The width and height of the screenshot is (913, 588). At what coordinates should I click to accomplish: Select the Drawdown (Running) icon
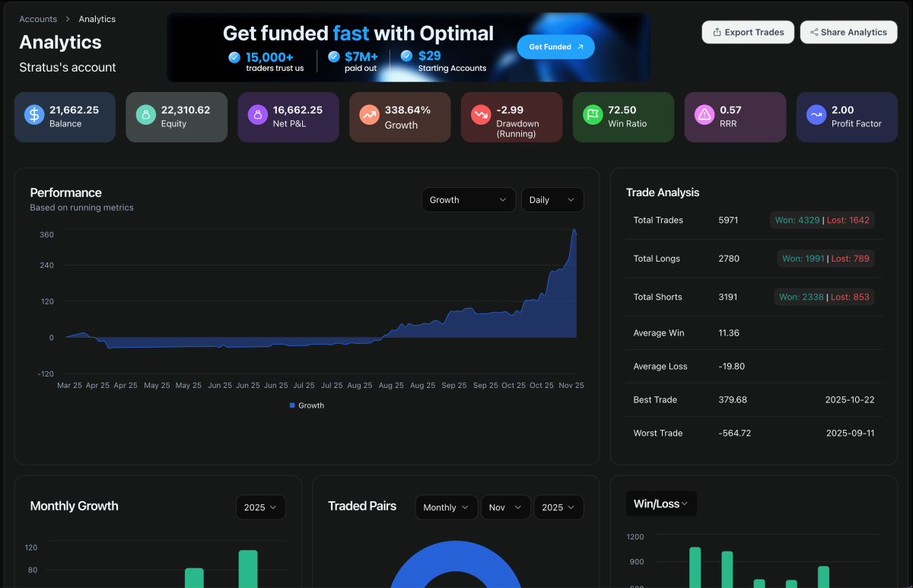tap(480, 114)
